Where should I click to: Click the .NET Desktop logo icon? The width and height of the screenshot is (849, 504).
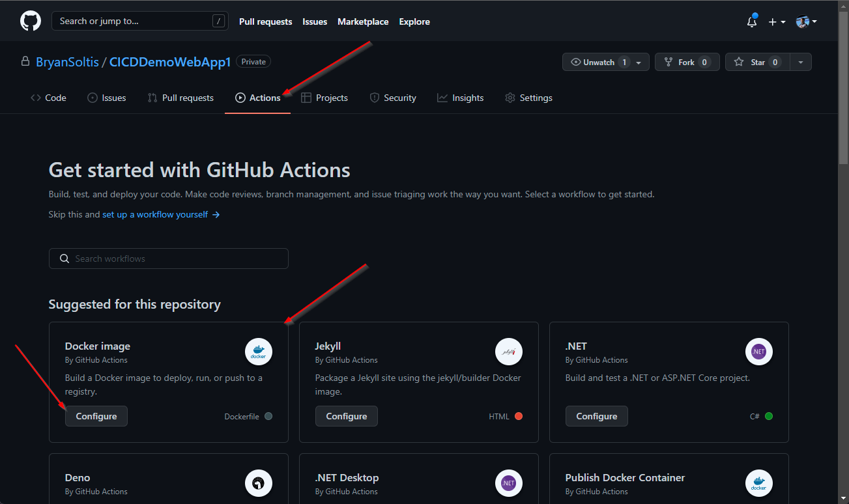point(509,484)
